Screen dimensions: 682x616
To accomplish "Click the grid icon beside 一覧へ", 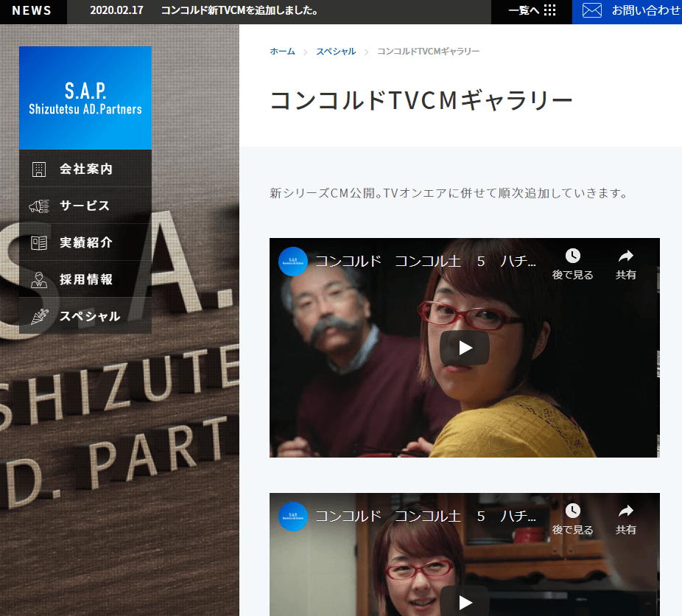I will [549, 10].
